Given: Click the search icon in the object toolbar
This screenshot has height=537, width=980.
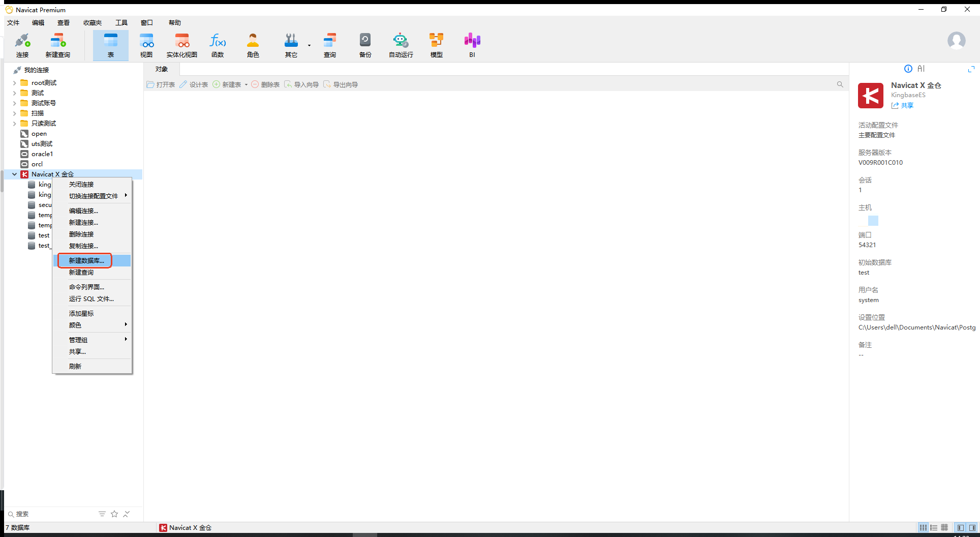Looking at the screenshot, I should [x=840, y=84].
